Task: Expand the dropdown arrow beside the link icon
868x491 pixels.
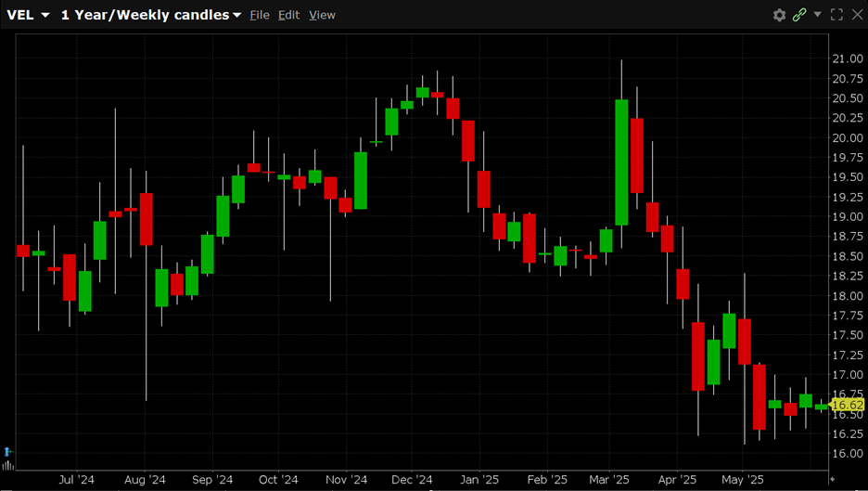Action: click(817, 15)
